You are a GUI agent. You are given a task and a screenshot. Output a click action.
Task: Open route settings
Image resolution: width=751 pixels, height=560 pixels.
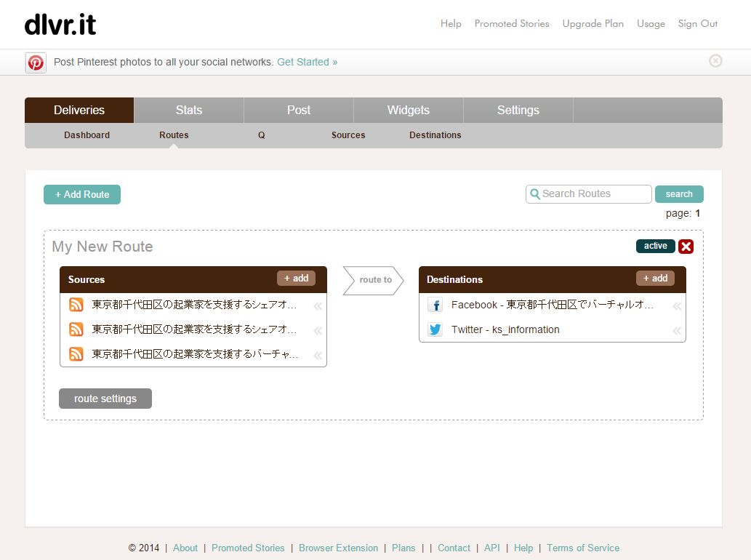point(105,399)
